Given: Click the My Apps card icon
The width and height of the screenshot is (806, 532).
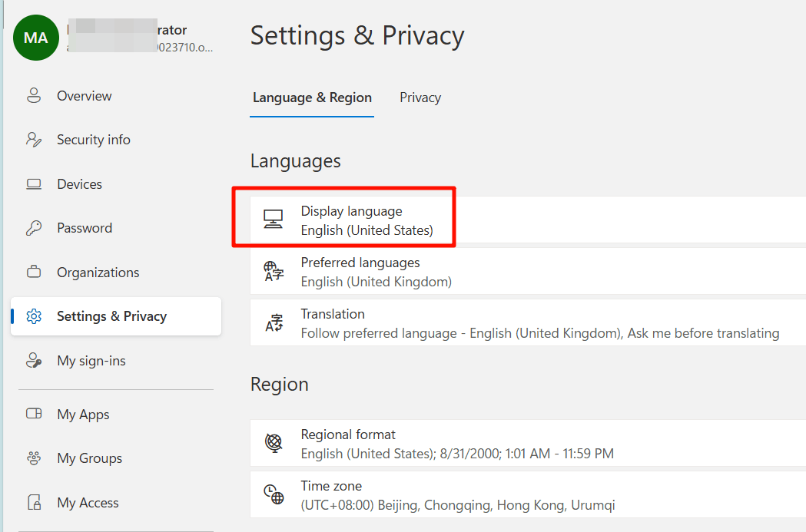Looking at the screenshot, I should coord(34,414).
